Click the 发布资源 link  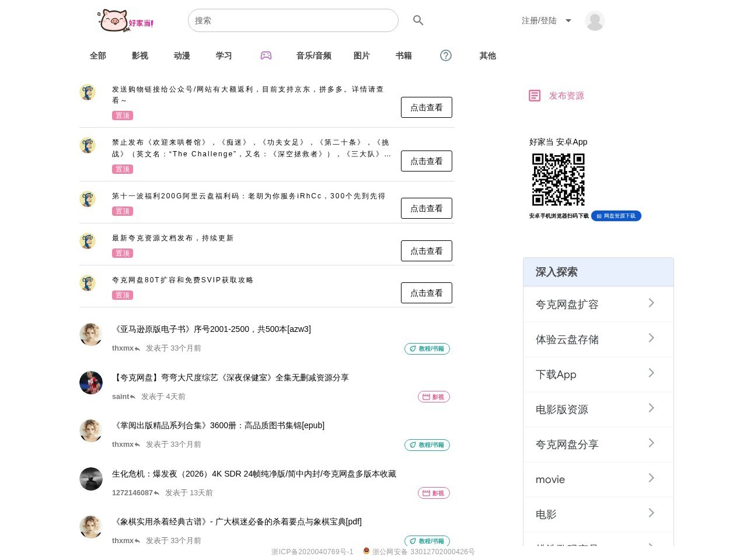[x=567, y=96]
